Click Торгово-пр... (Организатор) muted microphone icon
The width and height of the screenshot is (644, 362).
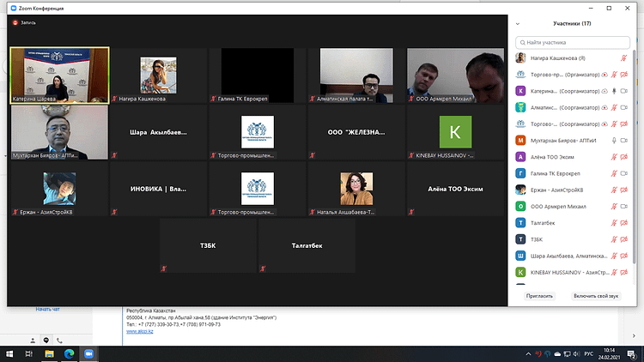(x=614, y=75)
